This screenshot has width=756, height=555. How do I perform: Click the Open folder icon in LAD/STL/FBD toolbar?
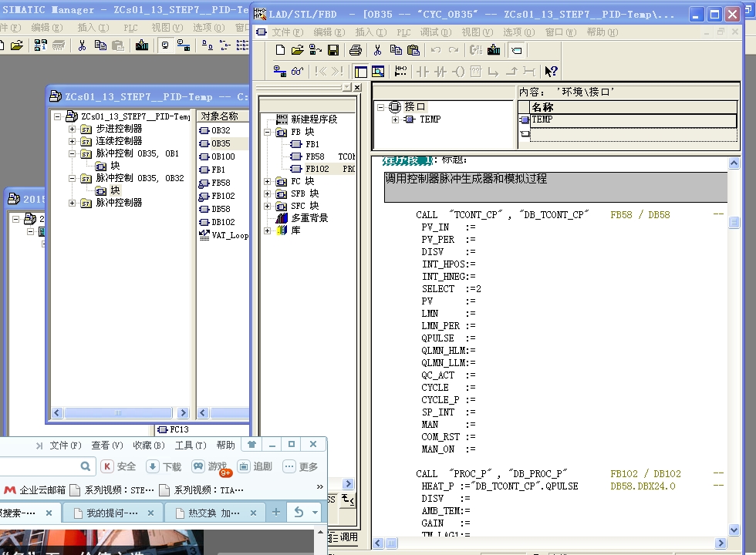(298, 50)
